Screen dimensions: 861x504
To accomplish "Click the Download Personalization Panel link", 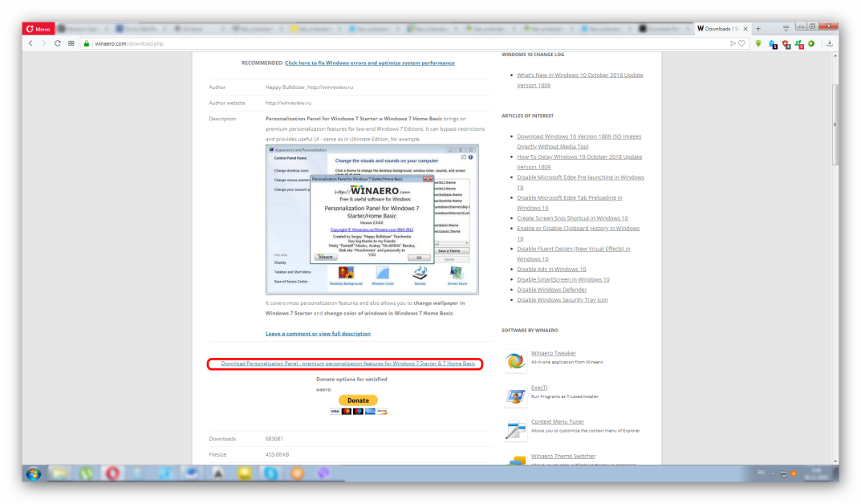I will [348, 364].
